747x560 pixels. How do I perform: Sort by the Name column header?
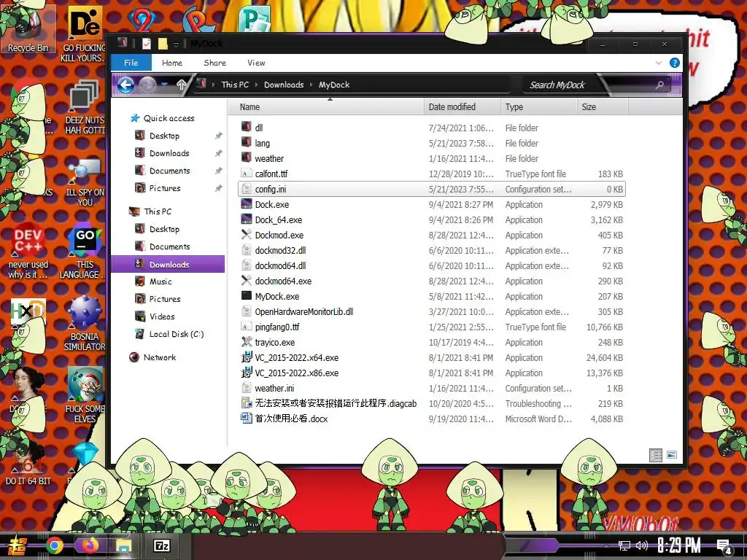point(326,107)
